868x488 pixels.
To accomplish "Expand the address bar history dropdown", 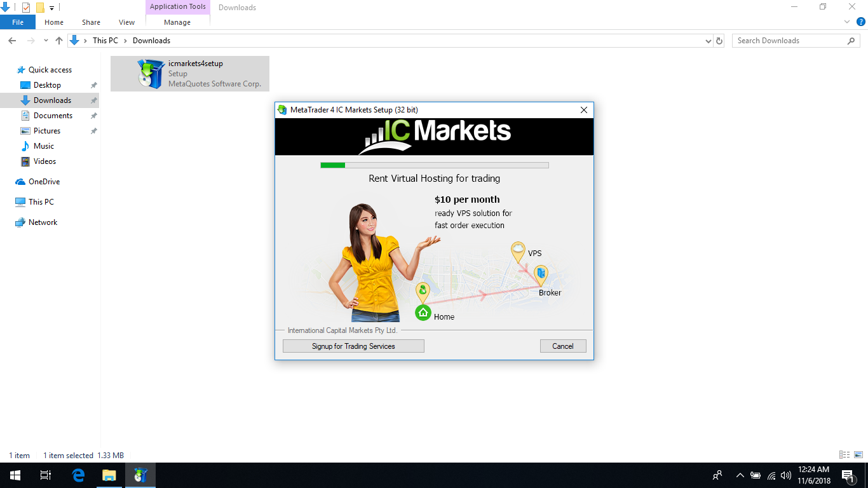I will point(709,41).
